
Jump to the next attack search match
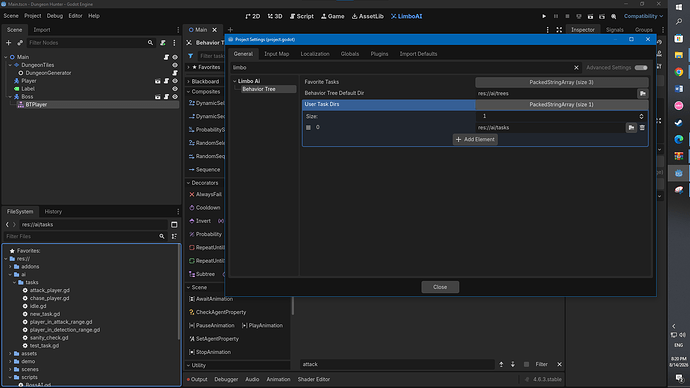point(513,364)
